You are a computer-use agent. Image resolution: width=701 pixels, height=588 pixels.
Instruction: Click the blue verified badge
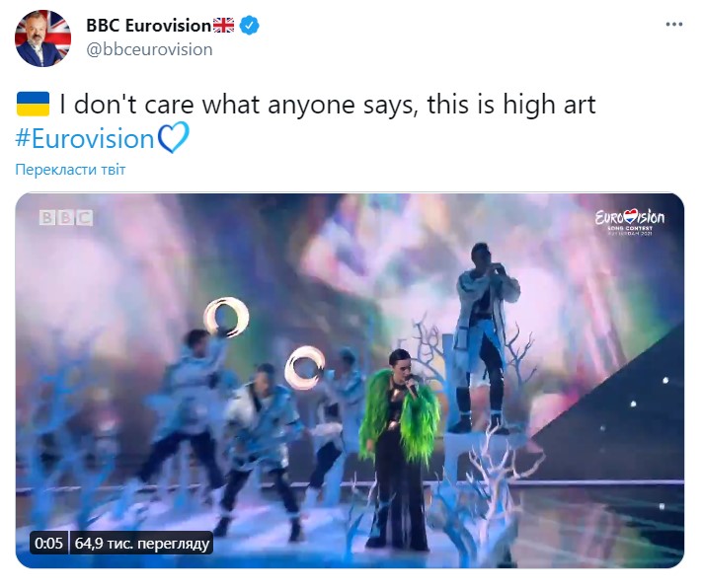point(251,26)
